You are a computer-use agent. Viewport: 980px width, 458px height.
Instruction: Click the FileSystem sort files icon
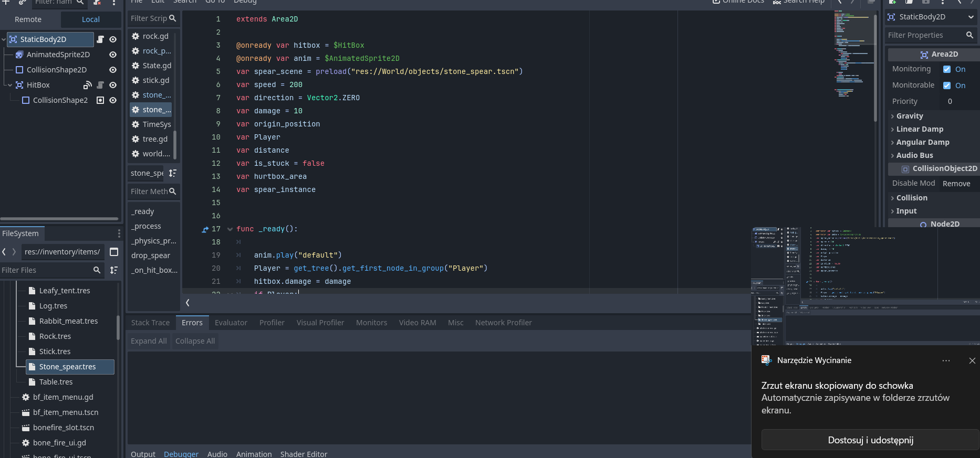[x=114, y=270]
